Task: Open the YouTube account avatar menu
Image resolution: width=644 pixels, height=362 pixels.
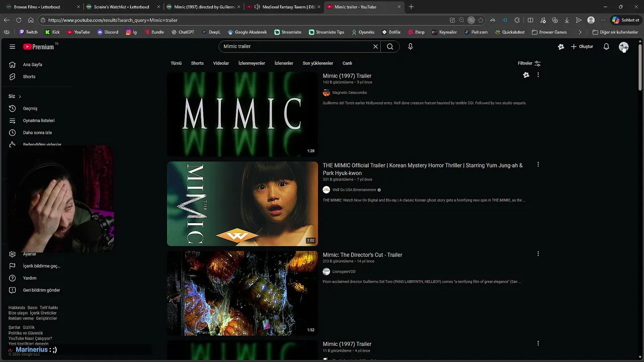Action: click(x=623, y=46)
